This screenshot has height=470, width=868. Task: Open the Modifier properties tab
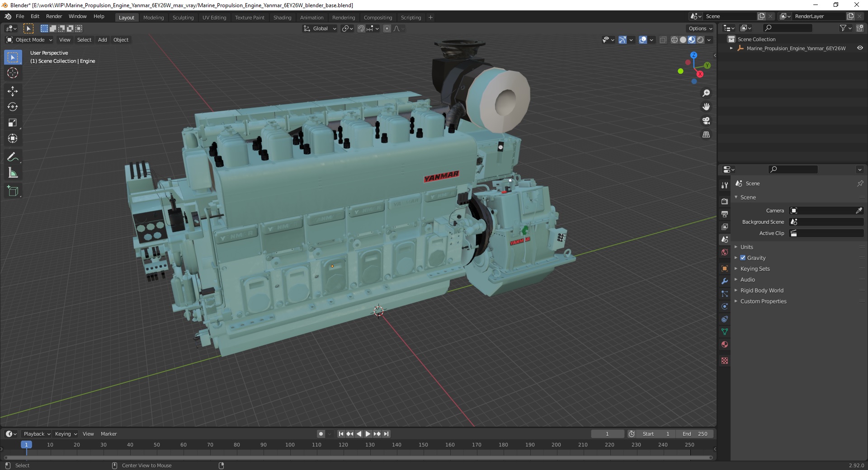point(725,281)
